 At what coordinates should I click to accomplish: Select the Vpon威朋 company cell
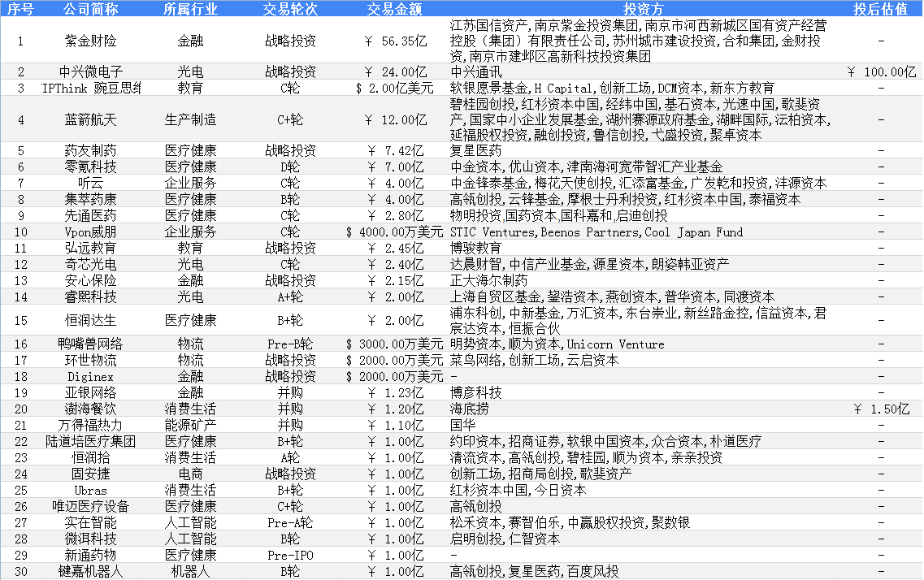coord(91,232)
